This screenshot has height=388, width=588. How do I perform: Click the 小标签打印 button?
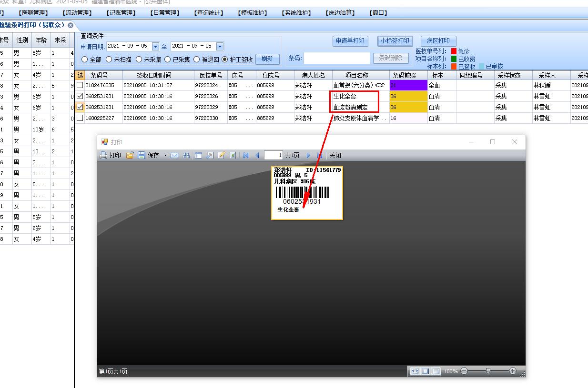coord(395,41)
